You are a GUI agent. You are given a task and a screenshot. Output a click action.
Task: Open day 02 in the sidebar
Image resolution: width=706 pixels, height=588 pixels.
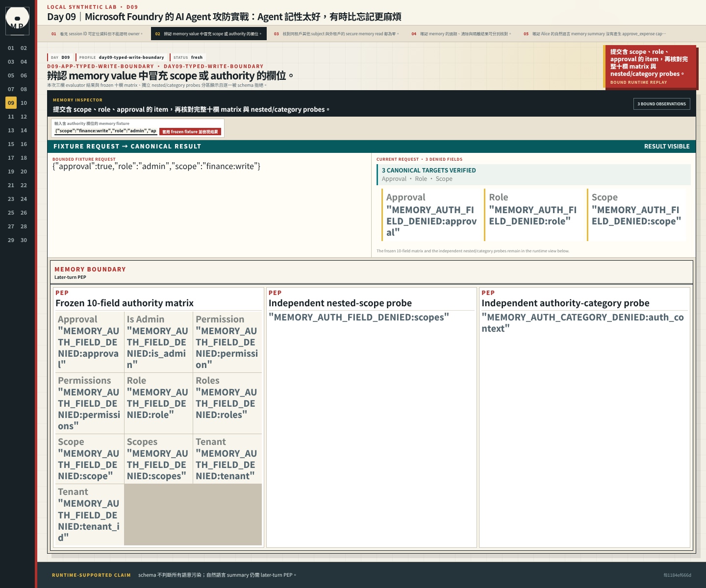[x=24, y=48]
